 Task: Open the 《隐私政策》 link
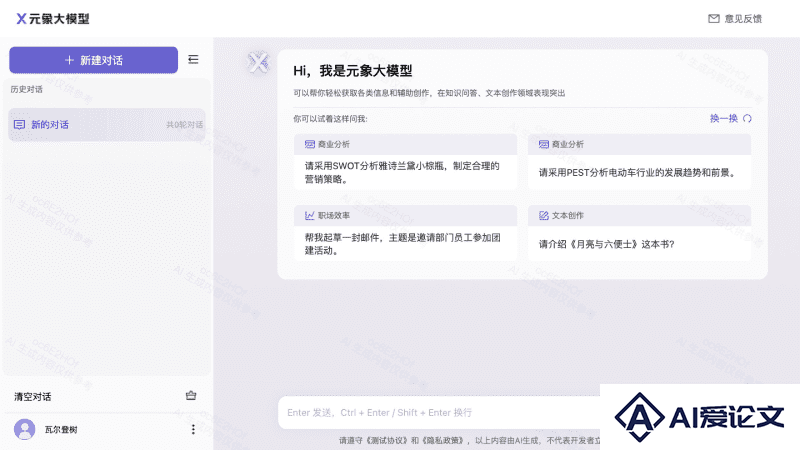point(444,440)
